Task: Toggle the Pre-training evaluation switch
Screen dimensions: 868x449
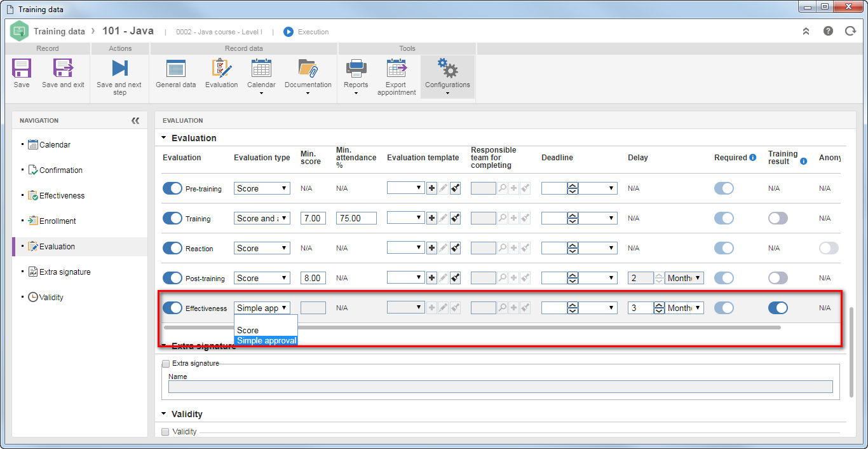Action: 172,188
